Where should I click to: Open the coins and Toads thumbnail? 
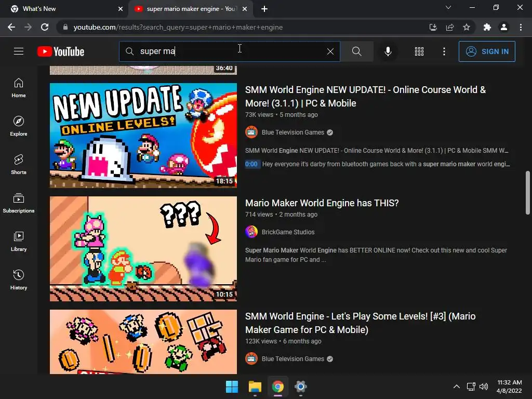pos(143,342)
